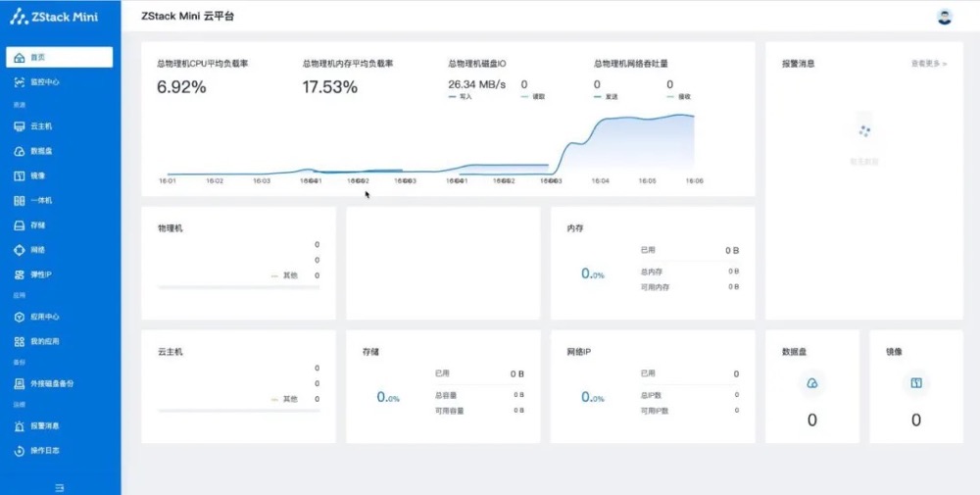980x495 pixels.
Task: Click the 可用IP数 row label
Action: pos(655,411)
